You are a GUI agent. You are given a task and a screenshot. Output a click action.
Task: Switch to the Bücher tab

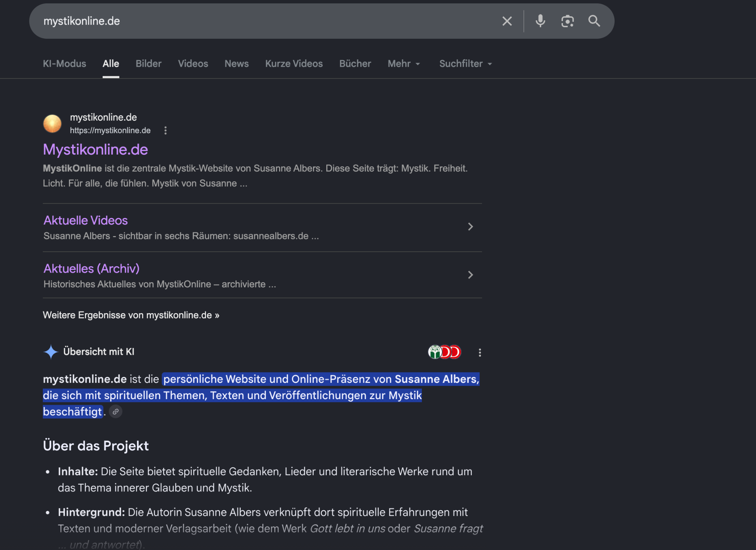[355, 63]
